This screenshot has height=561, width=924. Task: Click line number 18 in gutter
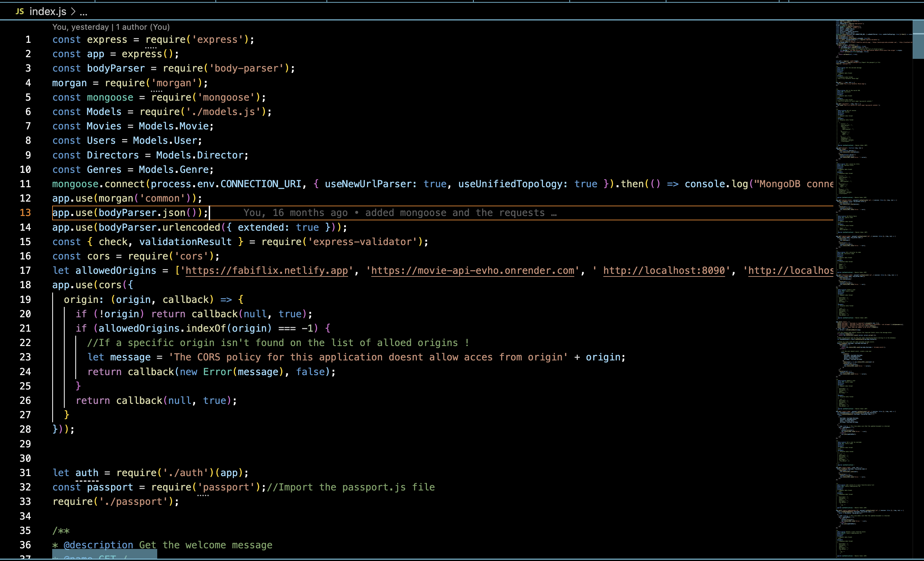[x=25, y=285]
